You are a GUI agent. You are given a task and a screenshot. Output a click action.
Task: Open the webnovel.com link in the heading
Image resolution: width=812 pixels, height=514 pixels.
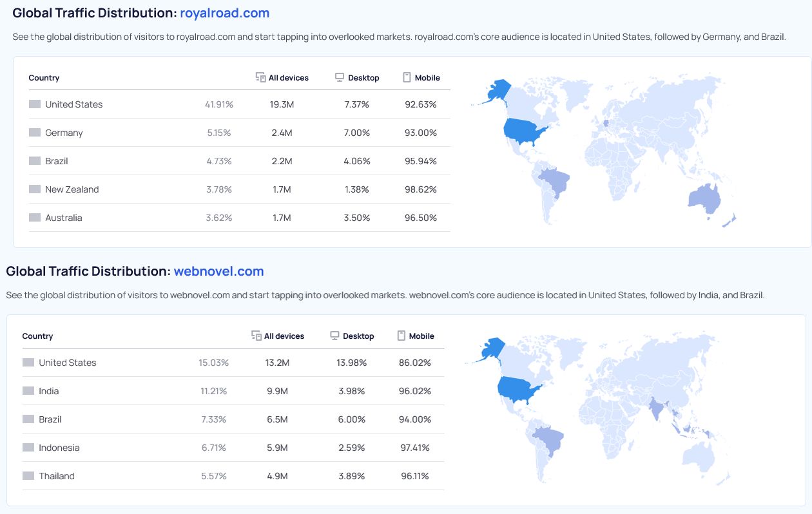click(218, 271)
